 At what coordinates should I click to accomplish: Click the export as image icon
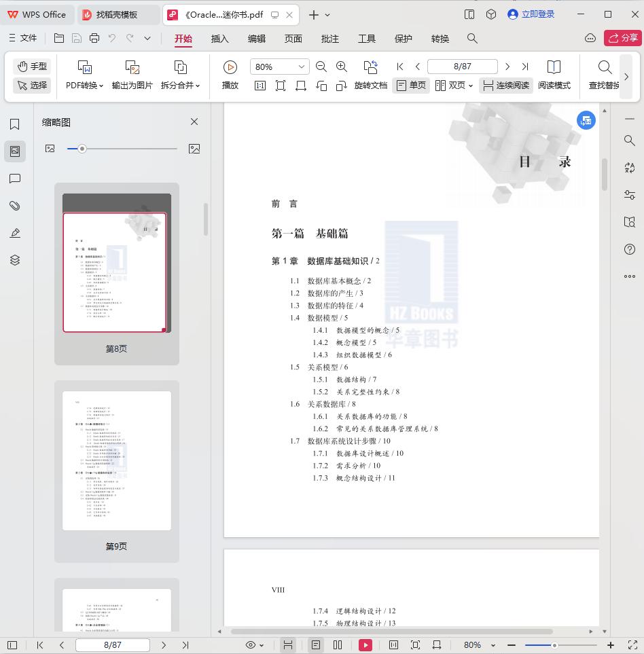132,67
